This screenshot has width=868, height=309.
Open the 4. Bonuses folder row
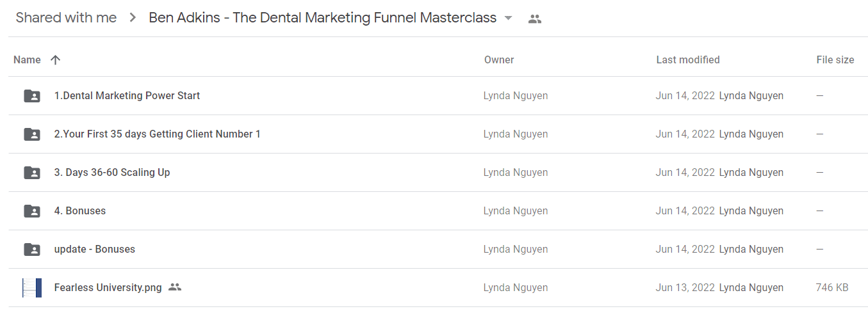tap(438, 211)
